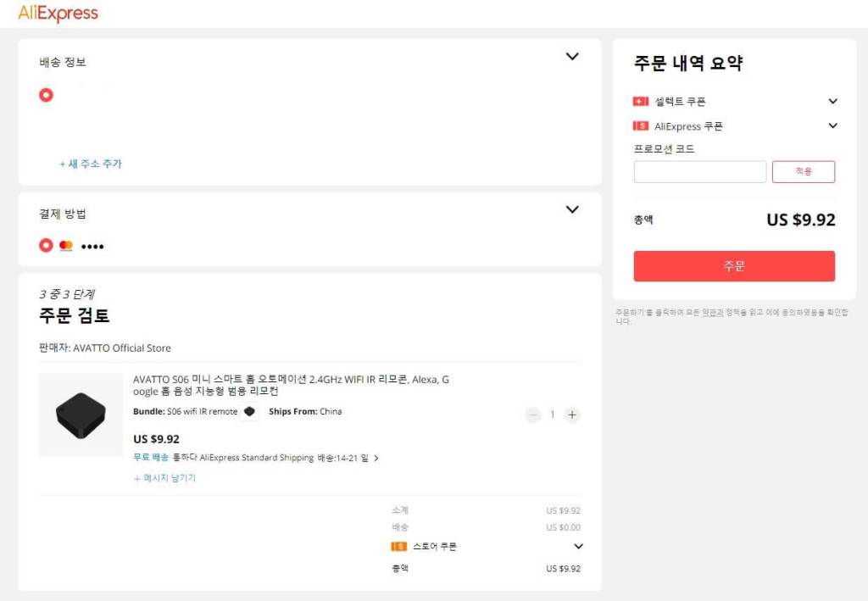868x601 pixels.
Task: Click the 적용 apply promo button
Action: 804,171
